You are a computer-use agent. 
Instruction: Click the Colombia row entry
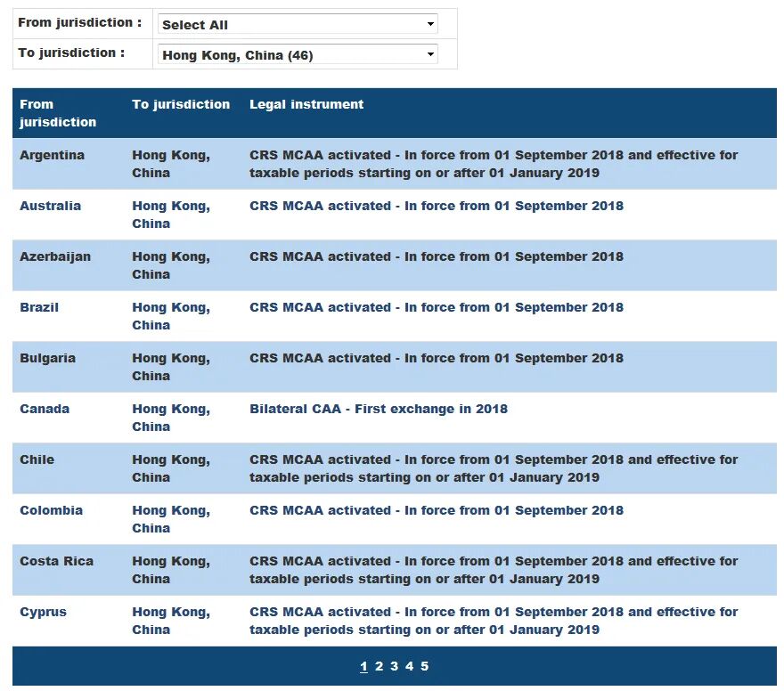tap(51, 510)
